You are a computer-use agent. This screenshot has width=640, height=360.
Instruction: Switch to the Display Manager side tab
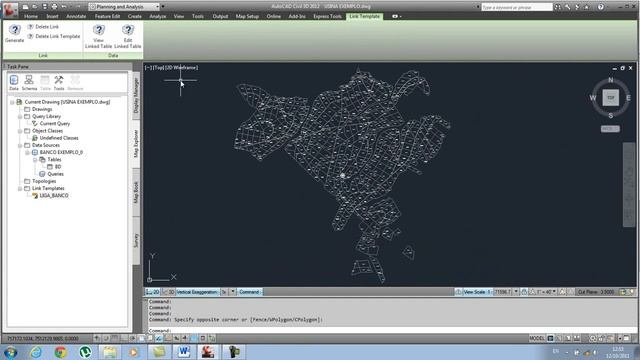tap(136, 96)
